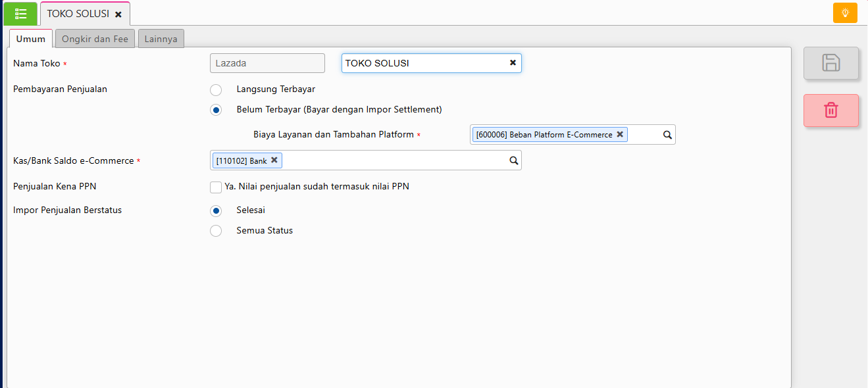The image size is (868, 388).
Task: Clear the TOKO SOLUSI store name text
Action: click(513, 63)
